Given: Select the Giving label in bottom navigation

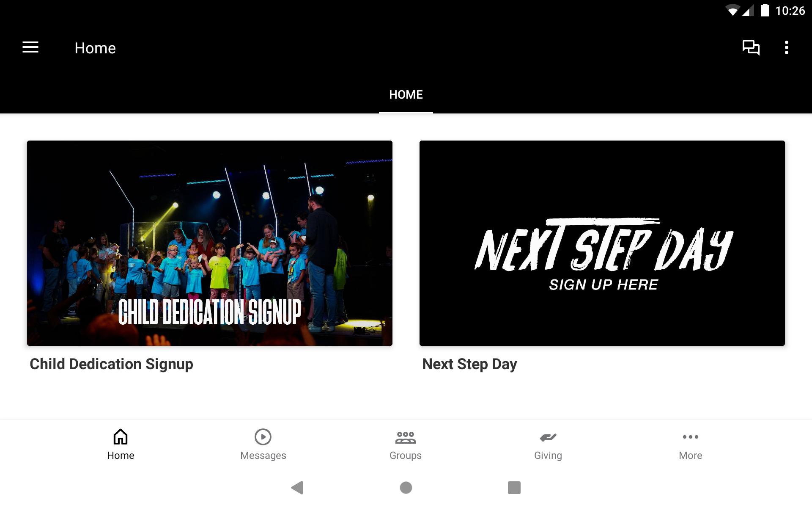Looking at the screenshot, I should (x=548, y=456).
